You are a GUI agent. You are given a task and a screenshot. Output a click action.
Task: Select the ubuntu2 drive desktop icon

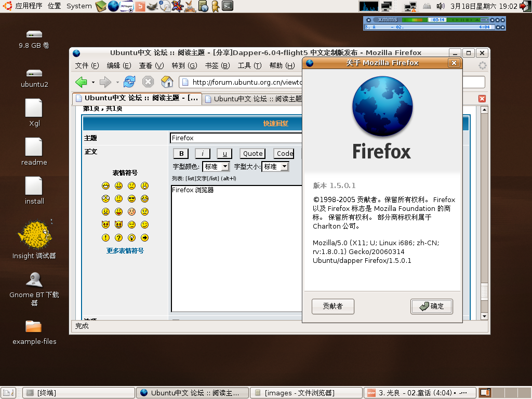34,78
